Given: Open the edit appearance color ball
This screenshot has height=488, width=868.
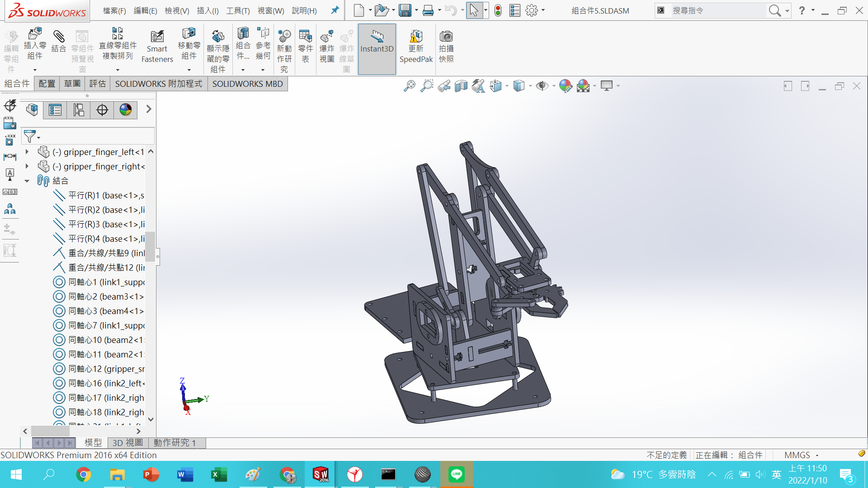Looking at the screenshot, I should (x=566, y=86).
